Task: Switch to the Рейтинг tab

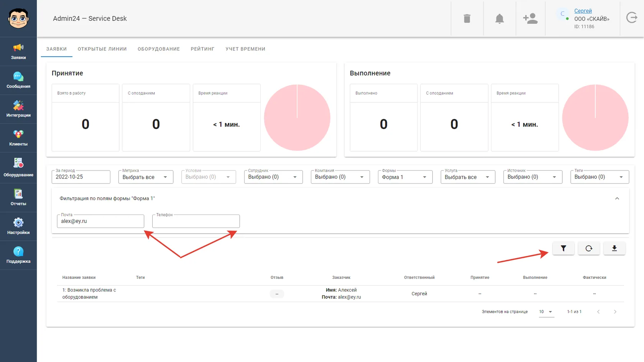Action: click(202, 49)
